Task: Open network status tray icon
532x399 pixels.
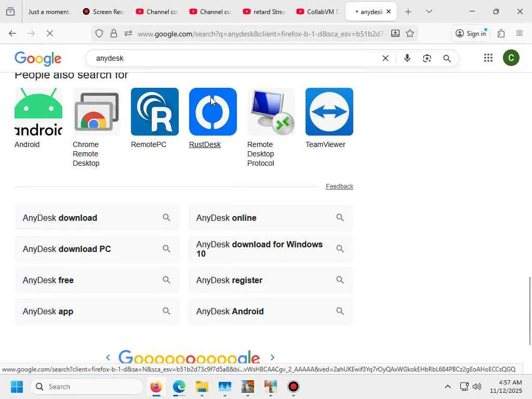Action: (x=464, y=387)
